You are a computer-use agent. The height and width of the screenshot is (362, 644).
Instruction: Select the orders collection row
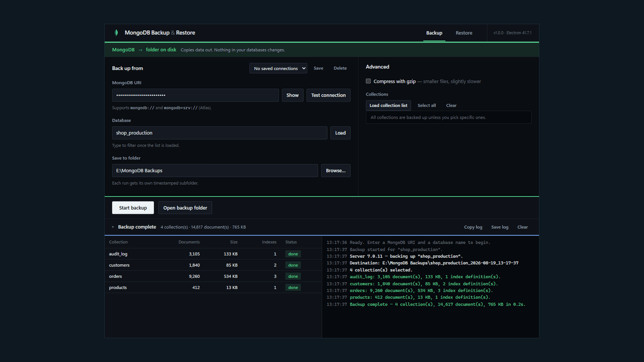213,276
